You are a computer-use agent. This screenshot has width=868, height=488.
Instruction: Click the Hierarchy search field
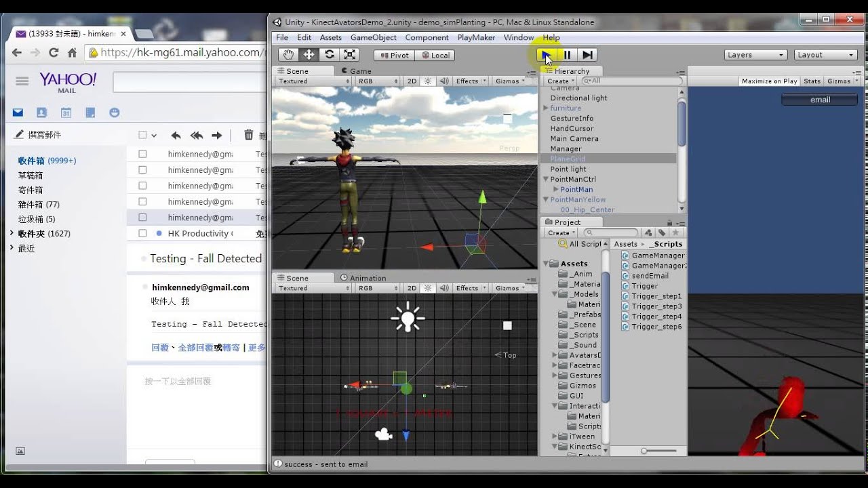click(631, 81)
